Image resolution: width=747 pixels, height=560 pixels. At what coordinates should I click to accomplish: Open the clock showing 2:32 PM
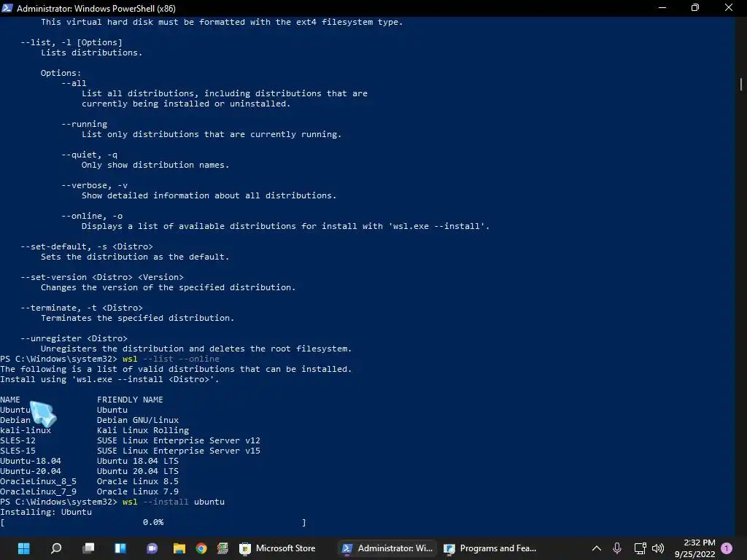point(694,548)
